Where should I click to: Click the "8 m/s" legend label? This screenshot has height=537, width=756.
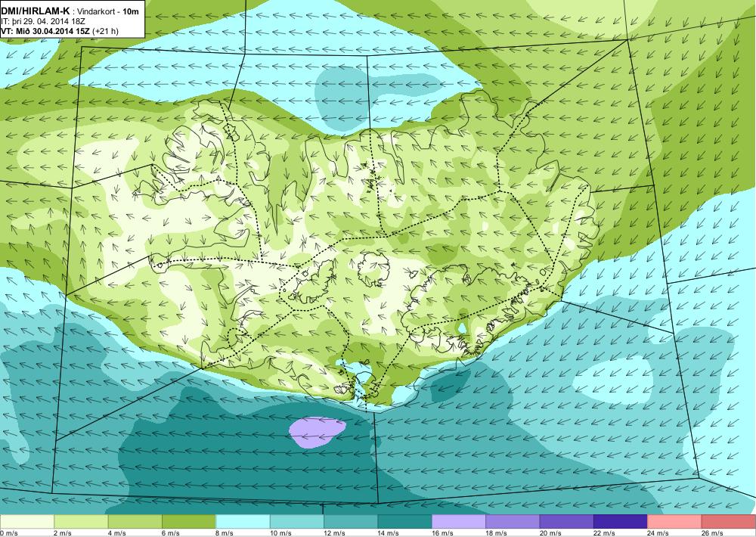[225, 533]
